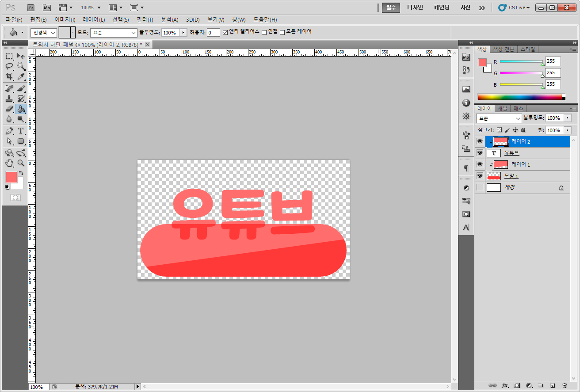
Task: Select the Paint Bucket tool in toolbox
Action: coord(21,109)
